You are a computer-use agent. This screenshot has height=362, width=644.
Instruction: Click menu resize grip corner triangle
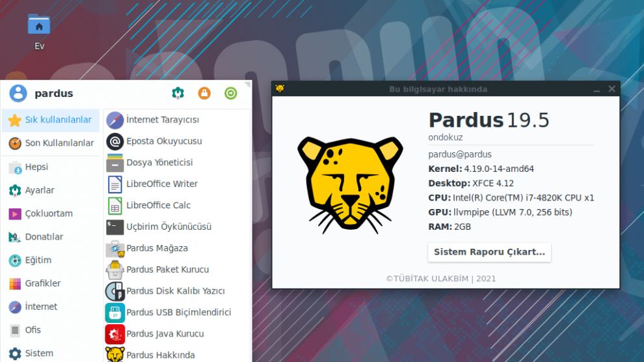click(247, 85)
